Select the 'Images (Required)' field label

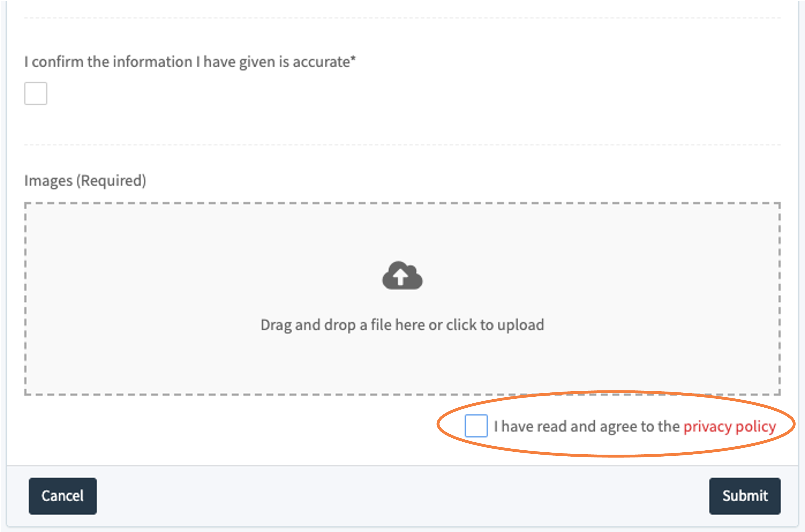pos(85,181)
